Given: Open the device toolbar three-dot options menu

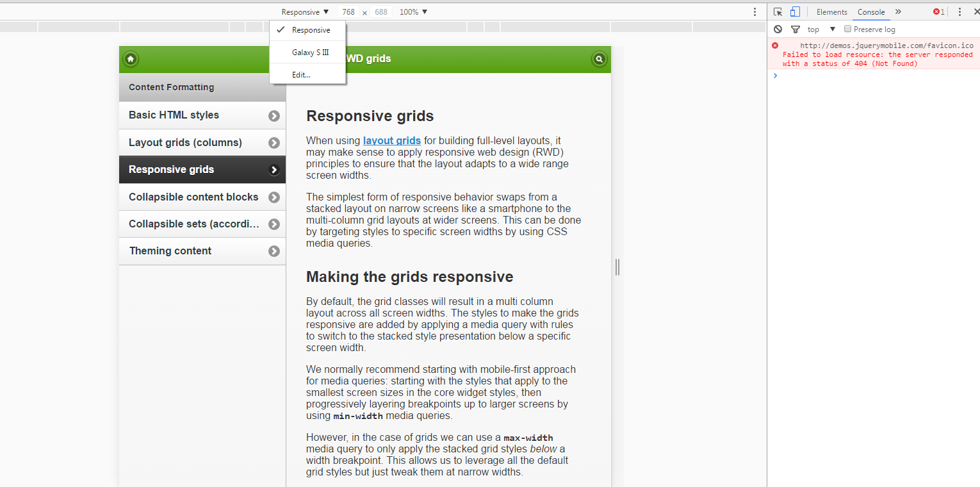Looking at the screenshot, I should click(755, 12).
